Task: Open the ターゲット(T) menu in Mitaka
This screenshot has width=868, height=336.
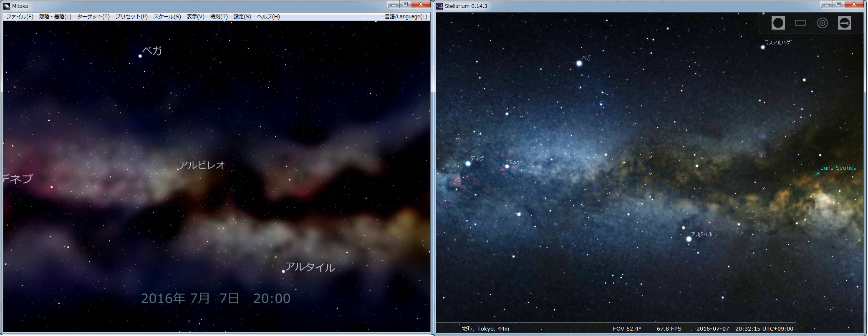Action: [93, 17]
